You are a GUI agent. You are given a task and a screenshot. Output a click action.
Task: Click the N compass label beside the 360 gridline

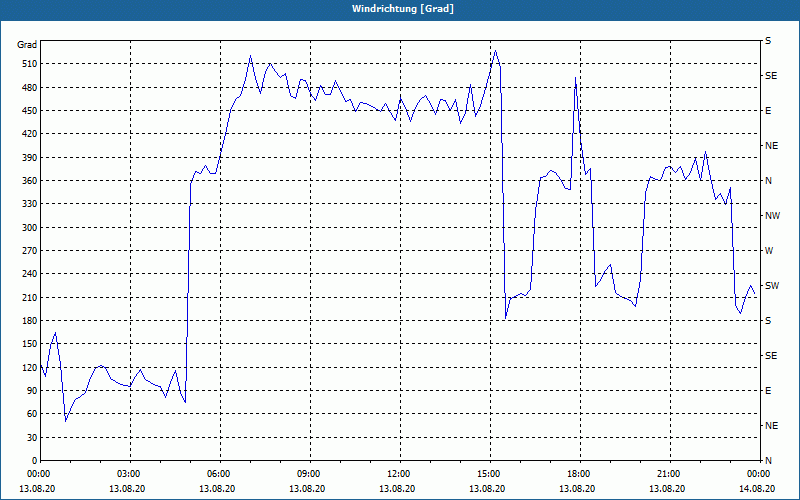pos(768,181)
